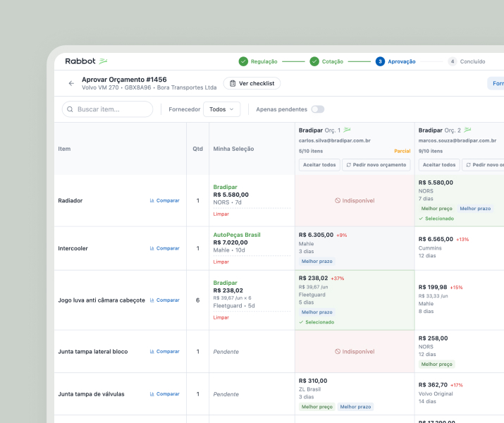Select the R$ 310,00 ZL Brasil offer
This screenshot has width=504, height=423.
pos(355,394)
